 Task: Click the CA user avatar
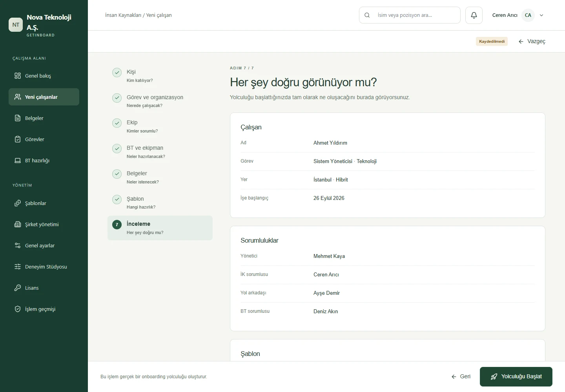(x=528, y=15)
